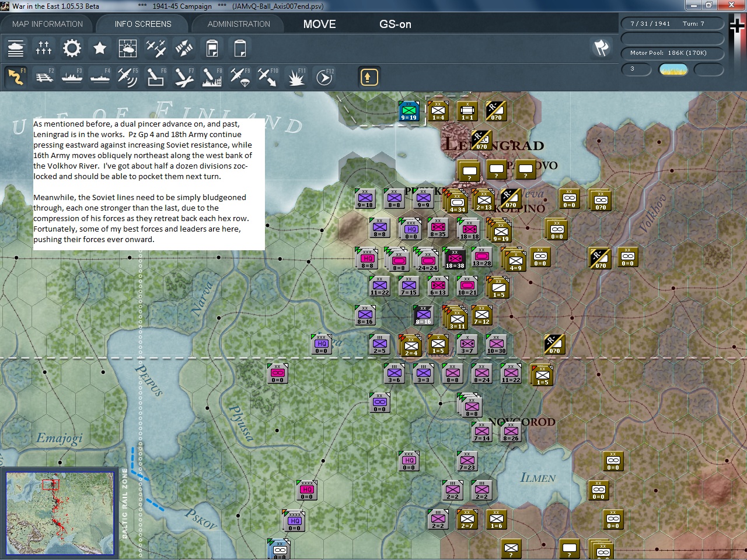
Task: Select the 3=6 infantry unit
Action: click(394, 373)
